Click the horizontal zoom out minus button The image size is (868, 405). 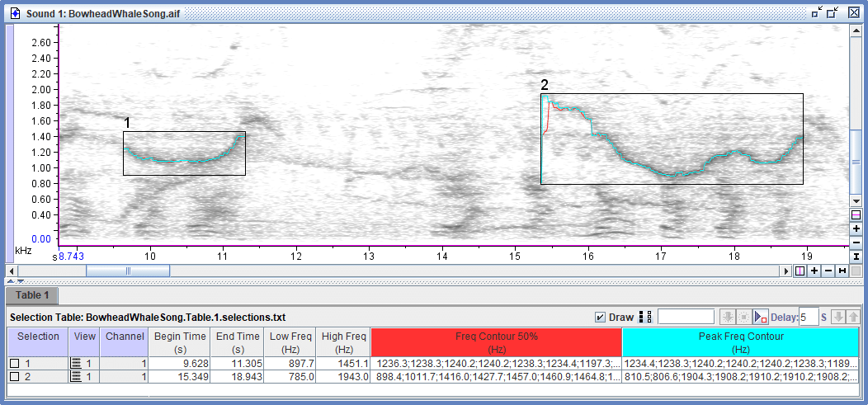(828, 271)
